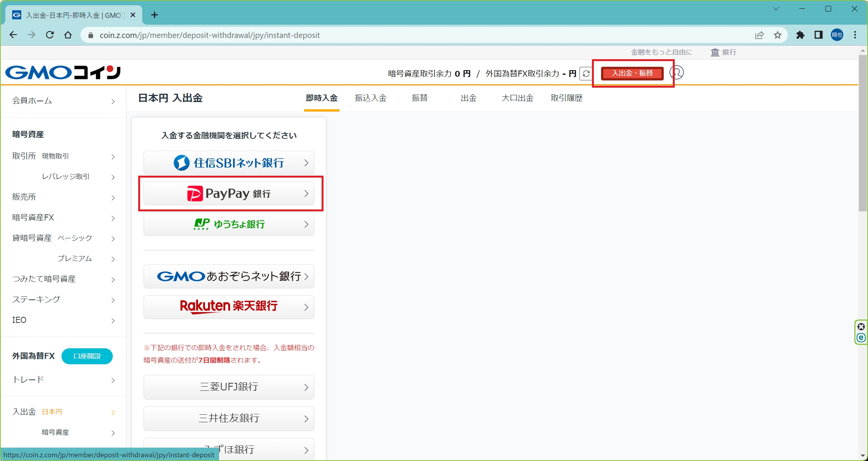Switch to the 振込入金 tab
868x461 pixels.
click(371, 98)
